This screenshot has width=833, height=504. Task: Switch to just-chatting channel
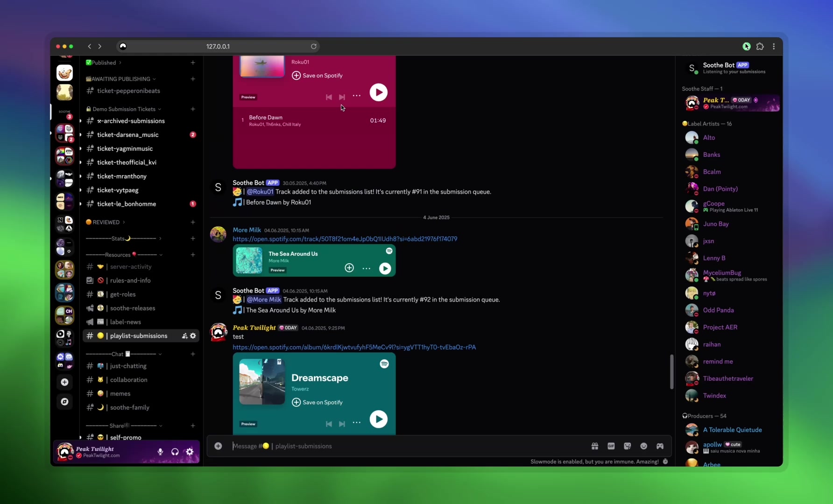click(x=141, y=366)
